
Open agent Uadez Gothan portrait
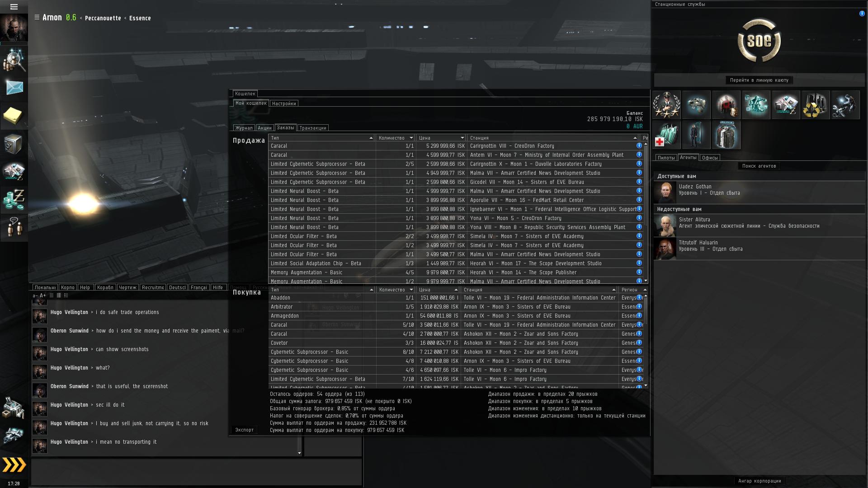[665, 192]
